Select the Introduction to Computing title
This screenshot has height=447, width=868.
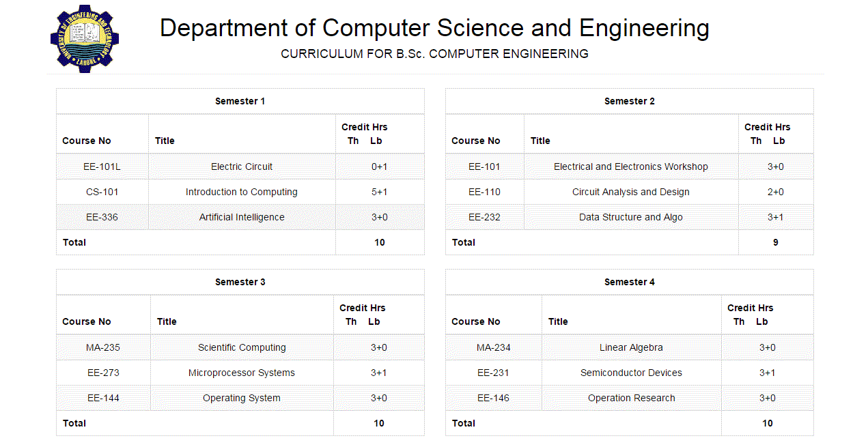tap(241, 192)
